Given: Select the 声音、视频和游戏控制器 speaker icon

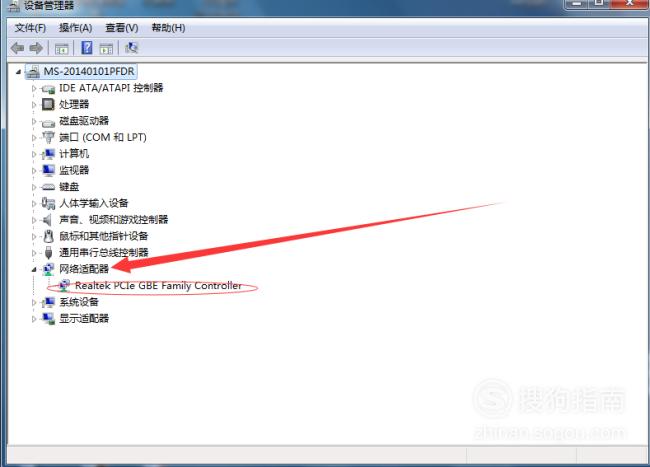Looking at the screenshot, I should click(48, 220).
